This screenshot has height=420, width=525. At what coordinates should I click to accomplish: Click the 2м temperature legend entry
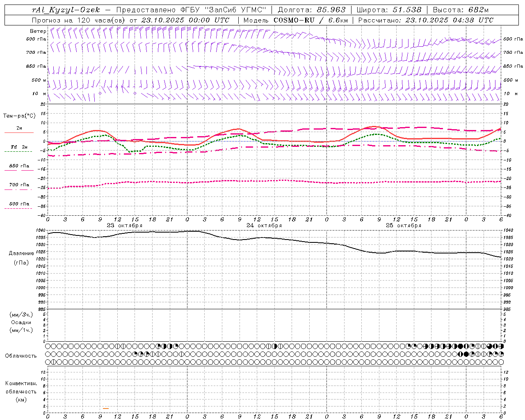pos(19,128)
